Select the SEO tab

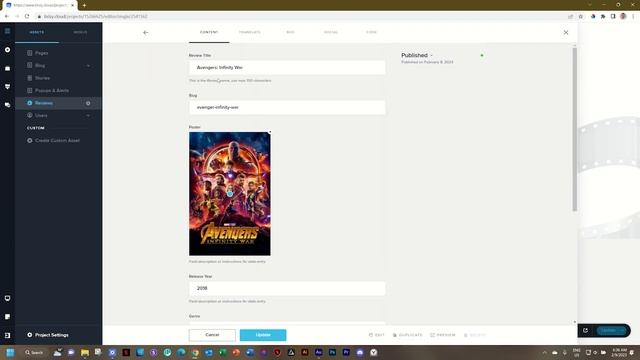tap(290, 32)
